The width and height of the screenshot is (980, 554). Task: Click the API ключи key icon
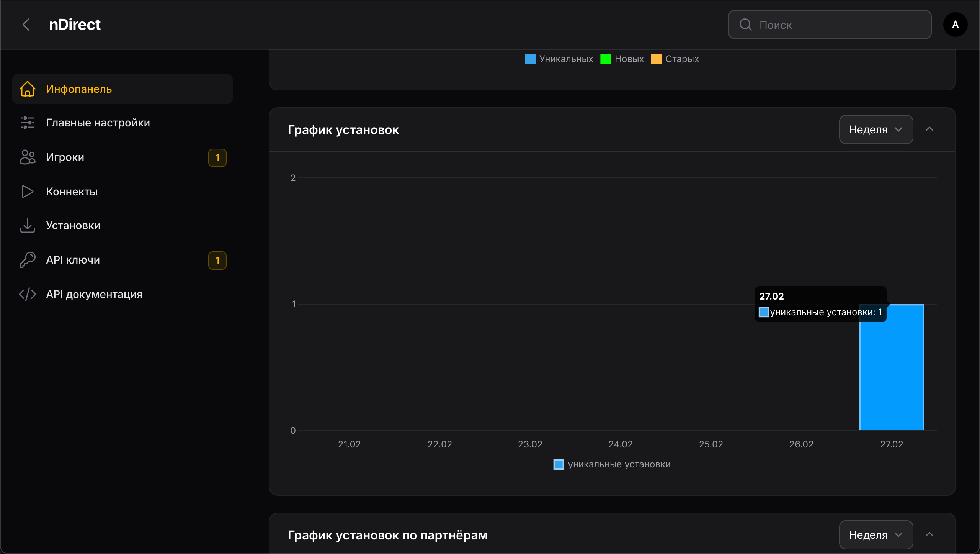27,260
